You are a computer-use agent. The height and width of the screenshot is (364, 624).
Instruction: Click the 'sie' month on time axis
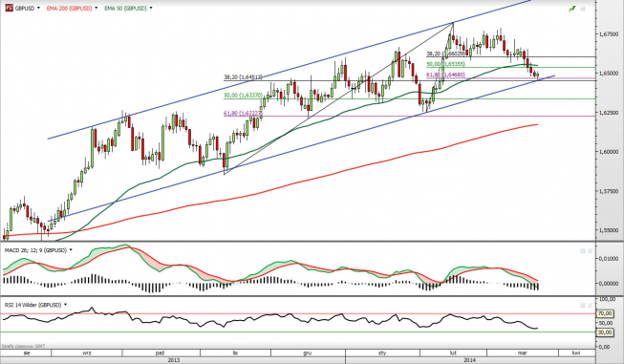point(27,353)
